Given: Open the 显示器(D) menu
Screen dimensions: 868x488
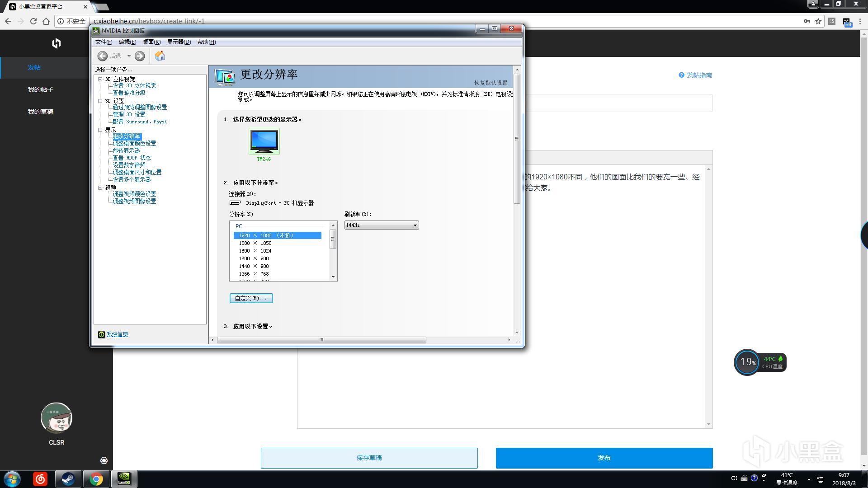Looking at the screenshot, I should (x=179, y=42).
